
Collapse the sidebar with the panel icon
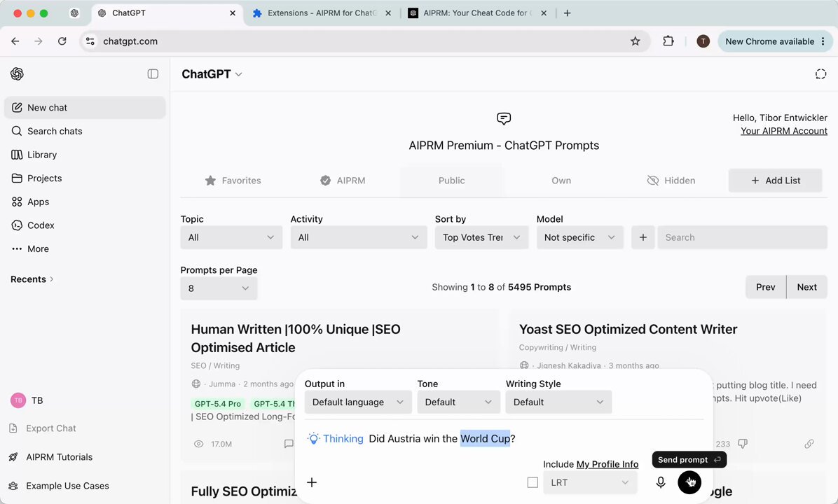[153, 73]
